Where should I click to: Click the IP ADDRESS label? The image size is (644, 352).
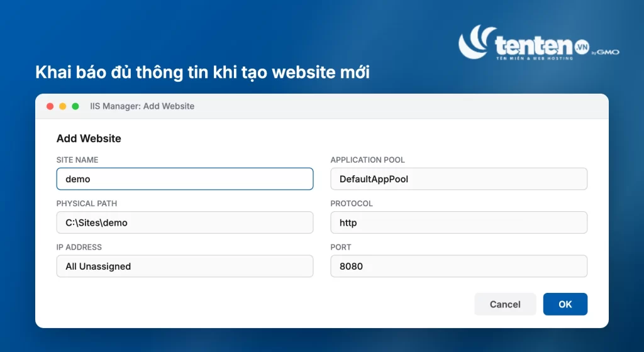[79, 248]
